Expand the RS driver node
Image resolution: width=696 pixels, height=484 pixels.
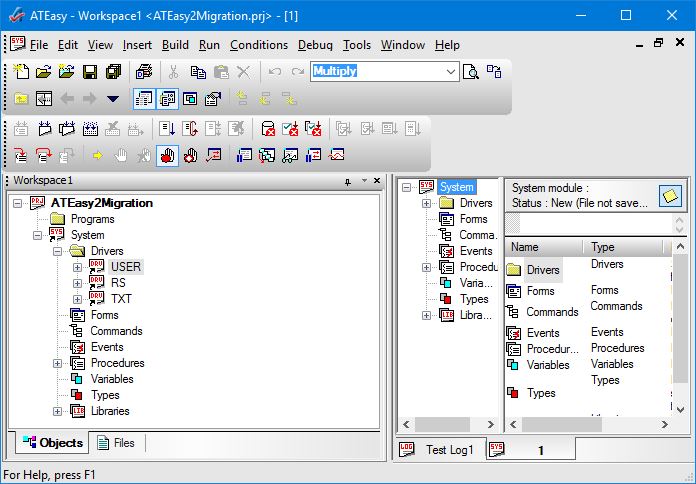77,283
